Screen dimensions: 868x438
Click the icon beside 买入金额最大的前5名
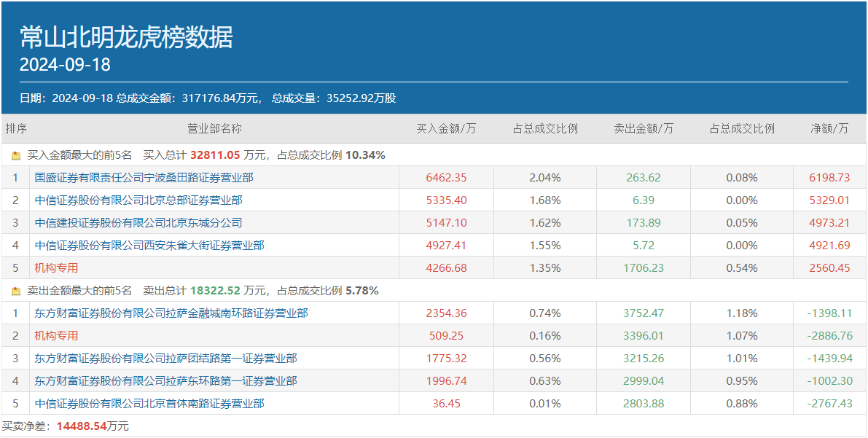[x=16, y=155]
